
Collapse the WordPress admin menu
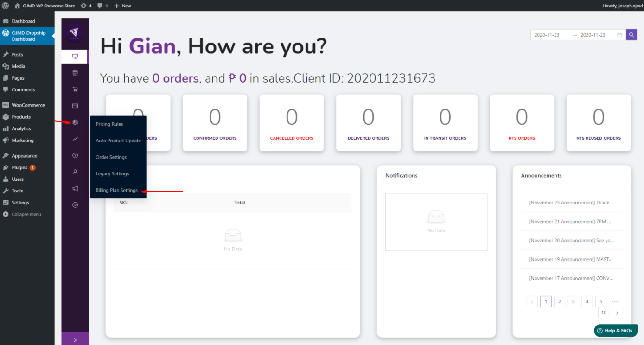click(27, 214)
